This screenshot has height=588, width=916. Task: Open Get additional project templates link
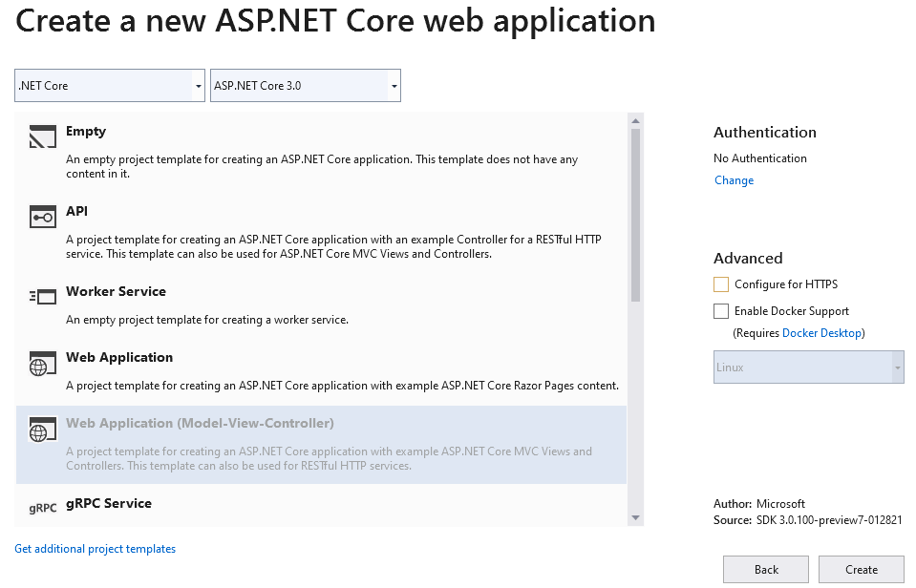coord(96,549)
